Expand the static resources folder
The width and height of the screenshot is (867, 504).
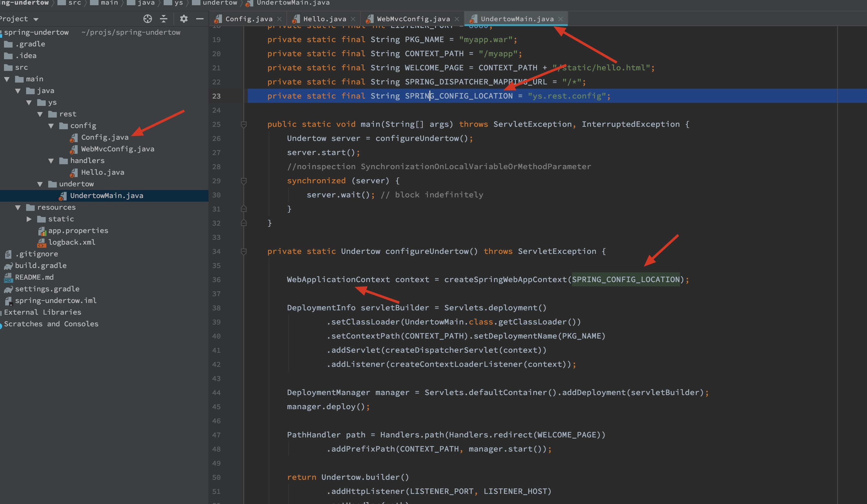[x=29, y=219]
